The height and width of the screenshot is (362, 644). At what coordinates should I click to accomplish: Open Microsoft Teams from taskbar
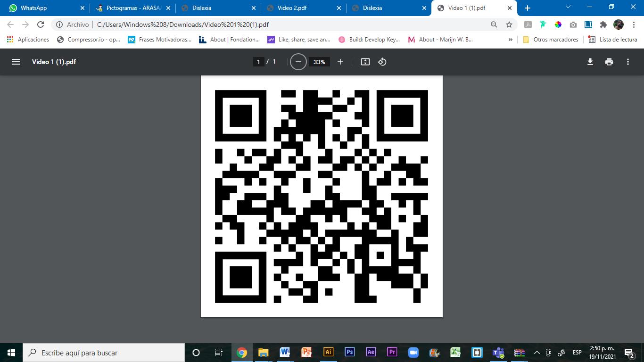point(498,353)
